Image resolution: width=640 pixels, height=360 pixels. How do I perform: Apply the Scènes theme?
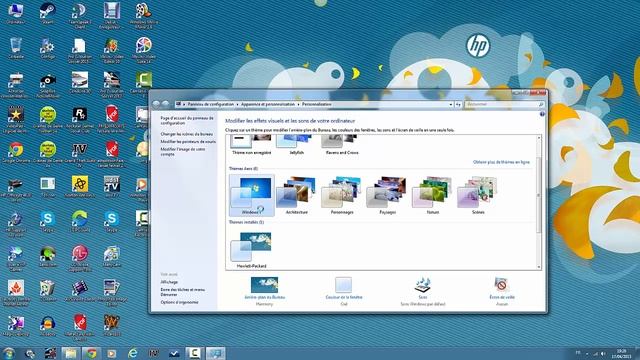tap(478, 196)
